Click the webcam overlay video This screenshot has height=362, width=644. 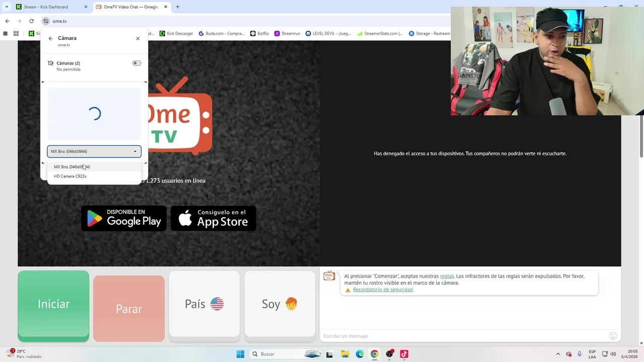pyautogui.click(x=547, y=61)
